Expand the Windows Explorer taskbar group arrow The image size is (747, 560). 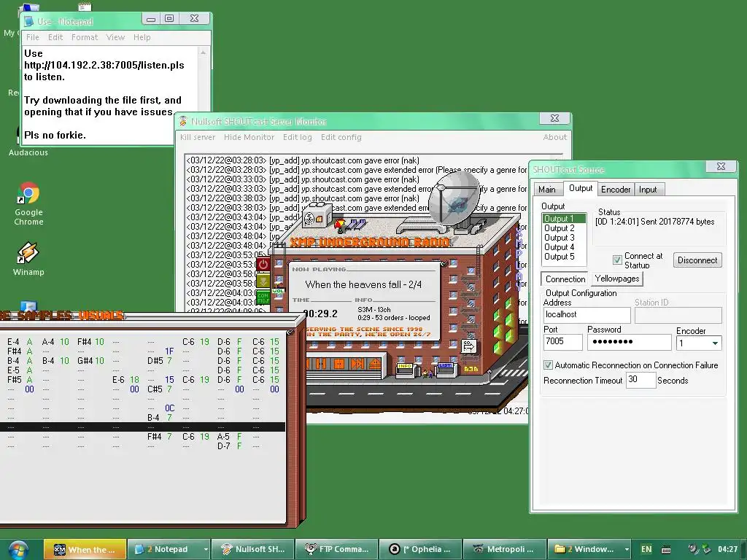coord(627,549)
